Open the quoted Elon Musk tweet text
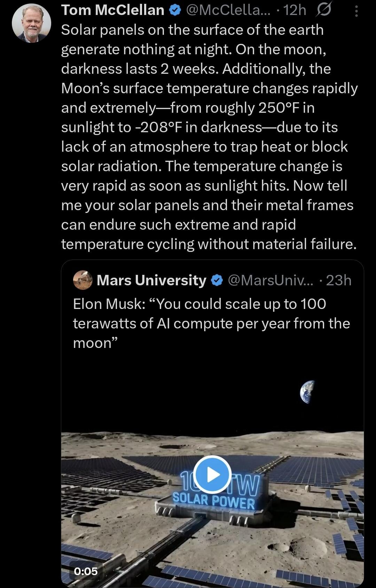 click(211, 323)
